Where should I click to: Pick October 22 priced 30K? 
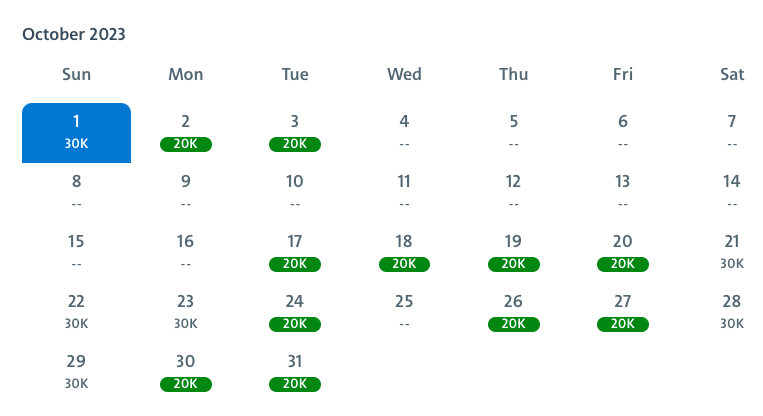[x=76, y=312]
